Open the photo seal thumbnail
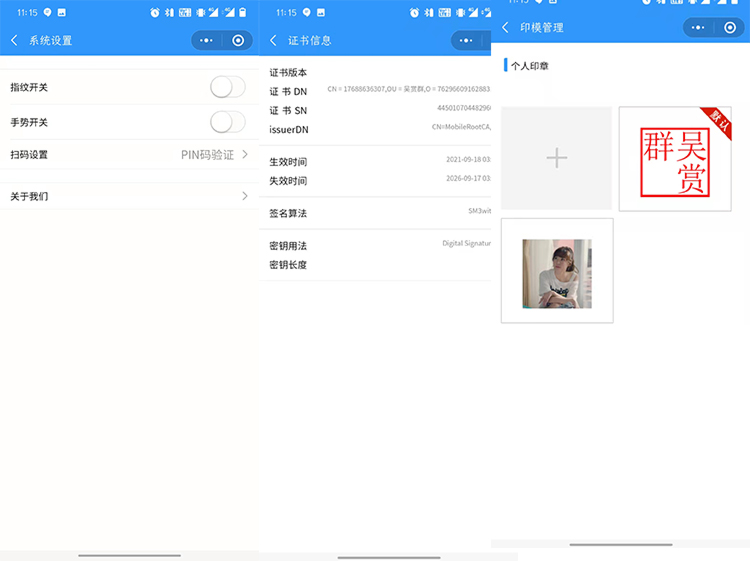This screenshot has height=561, width=750. point(557,272)
